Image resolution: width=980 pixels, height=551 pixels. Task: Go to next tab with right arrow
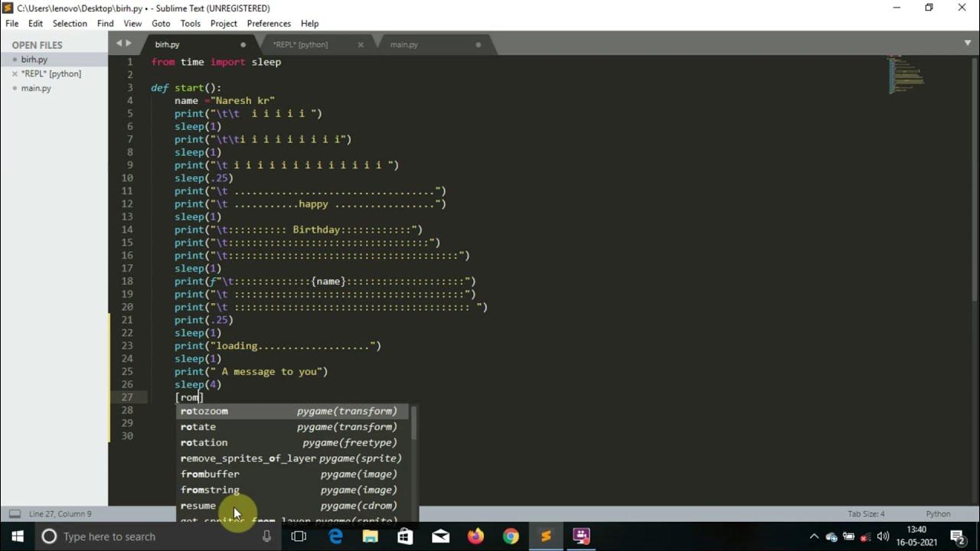point(128,44)
